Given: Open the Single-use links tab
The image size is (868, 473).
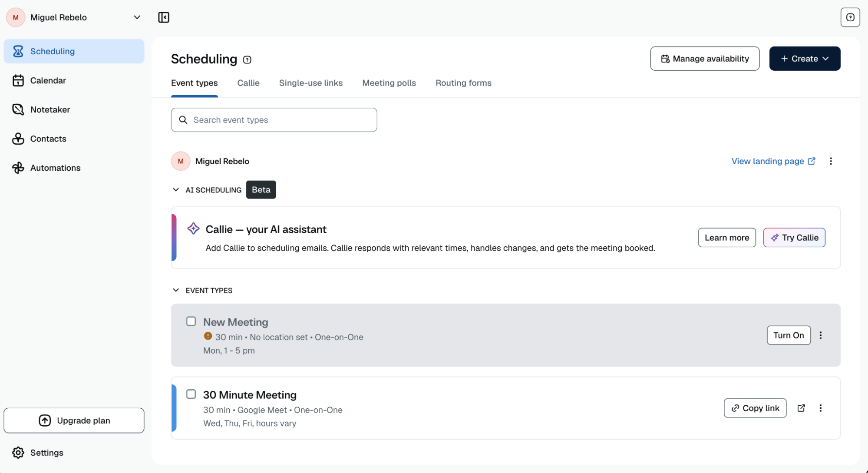Looking at the screenshot, I should 310,83.
